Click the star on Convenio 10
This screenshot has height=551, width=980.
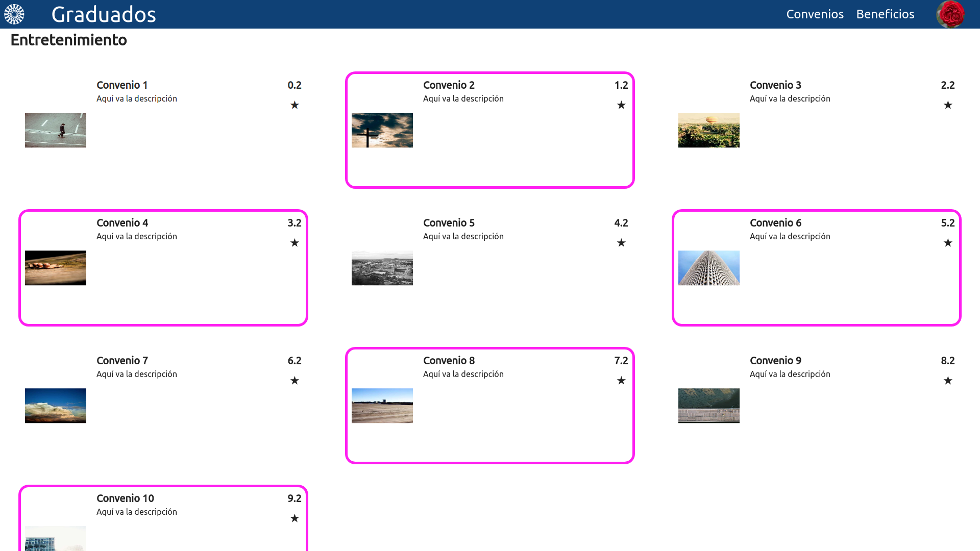pyautogui.click(x=295, y=518)
